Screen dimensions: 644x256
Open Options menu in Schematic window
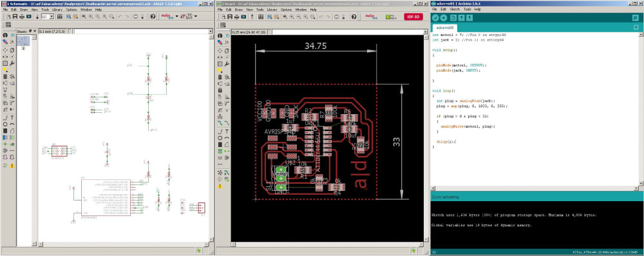[x=71, y=10]
